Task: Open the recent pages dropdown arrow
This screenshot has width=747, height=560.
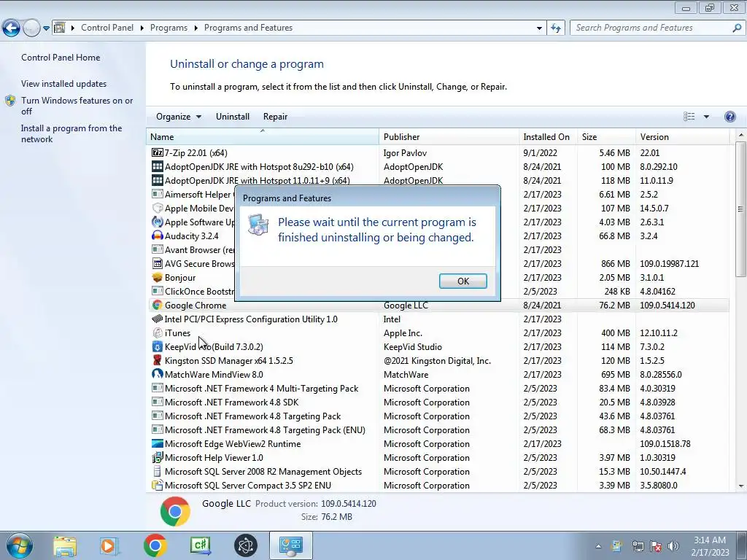Action: [46, 28]
